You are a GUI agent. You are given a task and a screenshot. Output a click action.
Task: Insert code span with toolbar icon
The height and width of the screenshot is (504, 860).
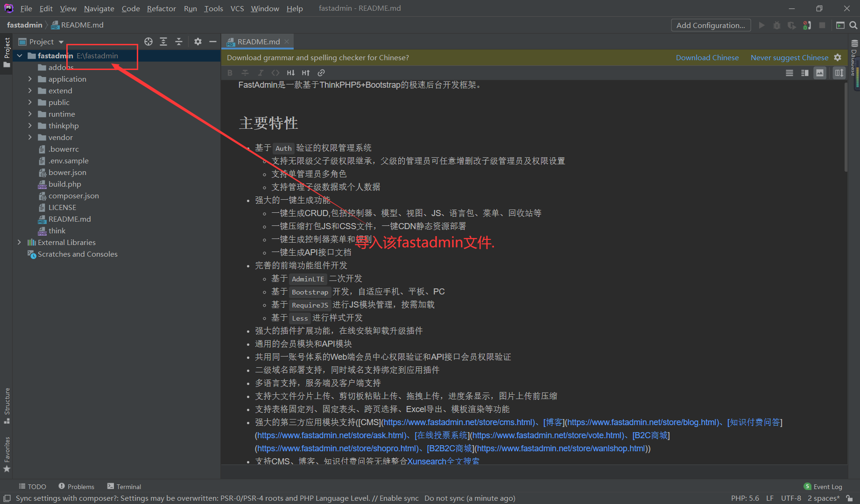(x=275, y=73)
